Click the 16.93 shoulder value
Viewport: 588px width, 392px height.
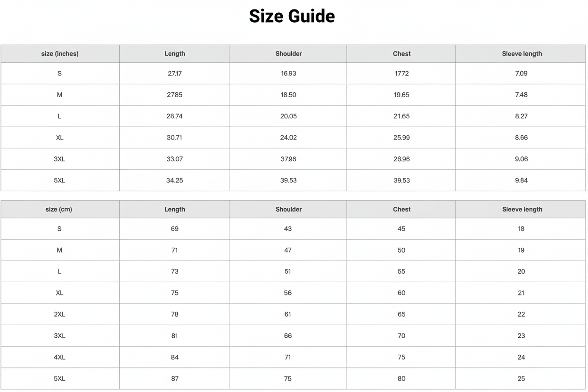[288, 73]
